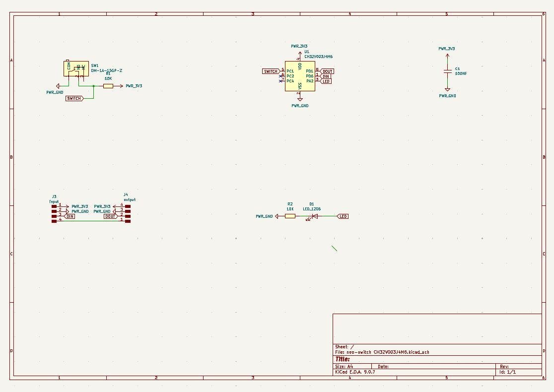Viewport: 554px width, 392px height.
Task: Select the PWR_3V3 arrow right of R1
Action: (x=121, y=86)
